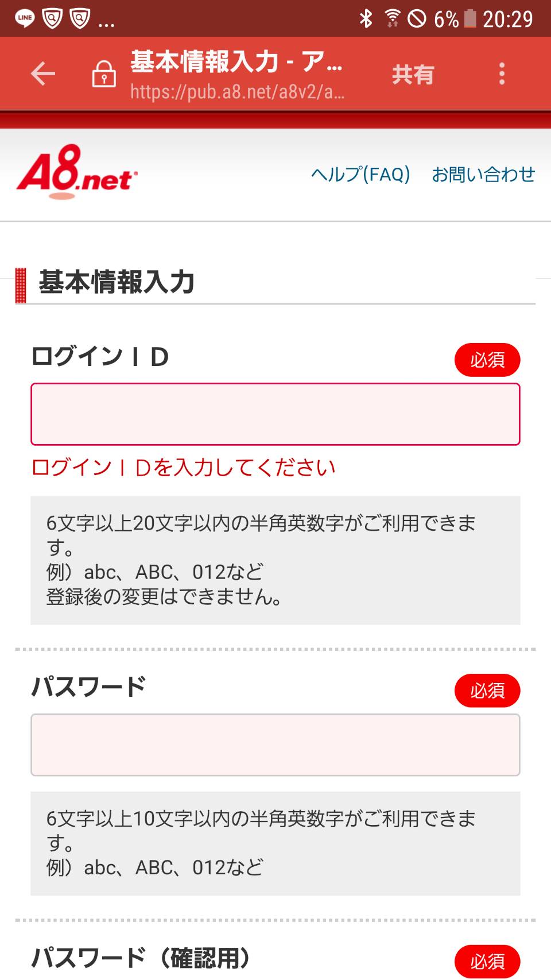Open the ヘルプ(FAQ) link
Viewport: 551px width, 980px height.
360,174
